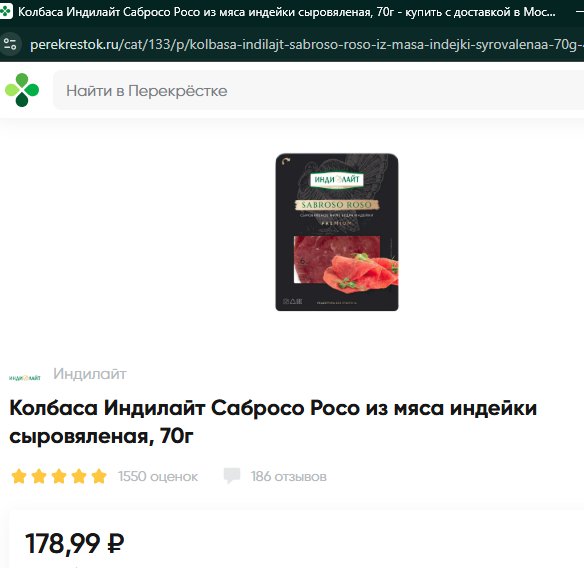
Task: Click the rotate arrow on product photo corner
Action: 286,162
